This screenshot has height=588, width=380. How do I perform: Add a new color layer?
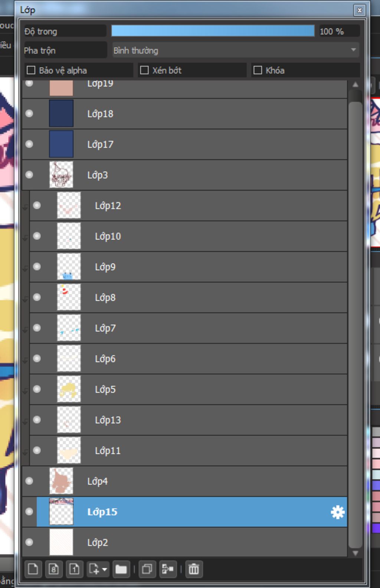pyautogui.click(x=33, y=569)
